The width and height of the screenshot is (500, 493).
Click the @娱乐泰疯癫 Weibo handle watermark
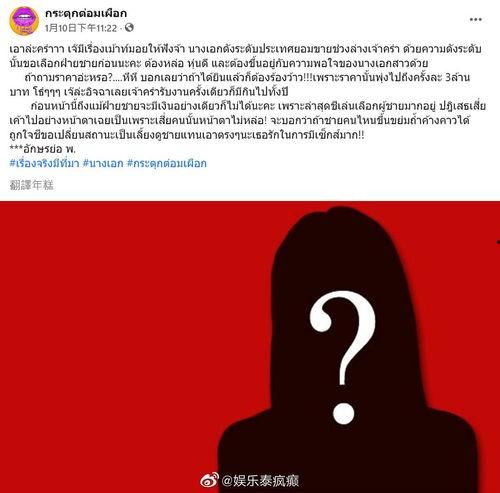click(x=260, y=481)
